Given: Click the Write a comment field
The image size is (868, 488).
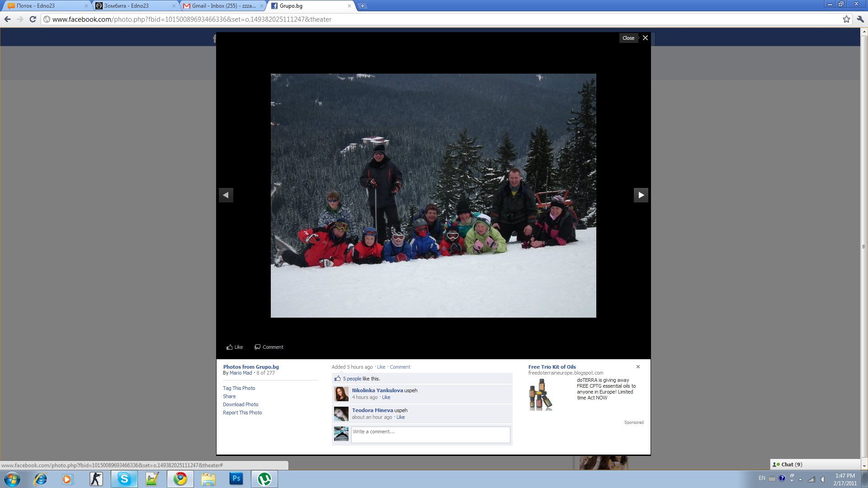Looking at the screenshot, I should pos(430,435).
